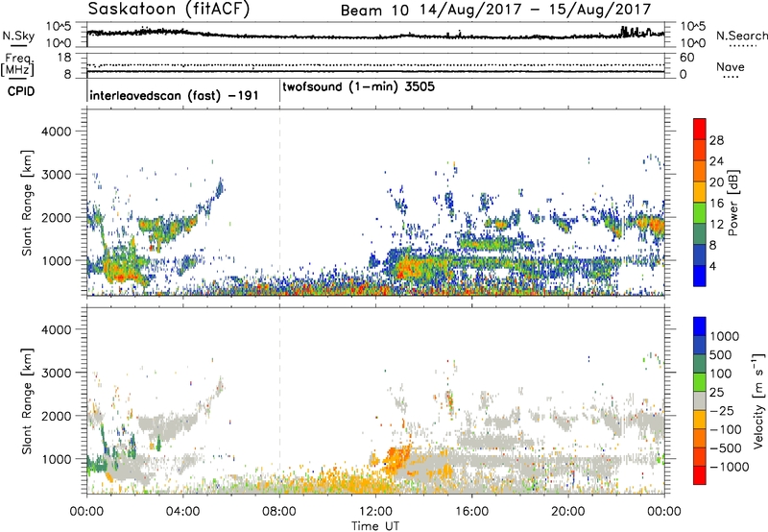Click the grey velocity segment between 25 and -25
The width and height of the screenshot is (768, 532).
(700, 400)
